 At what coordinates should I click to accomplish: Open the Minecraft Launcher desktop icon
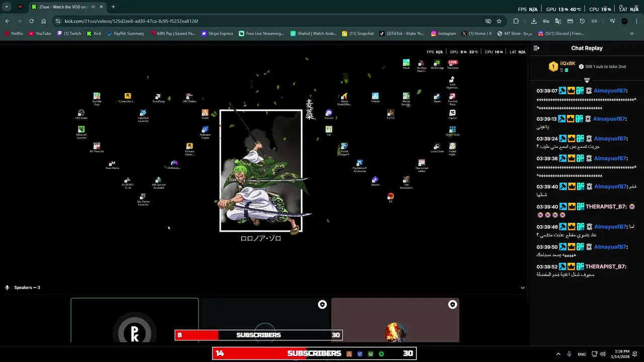point(81,132)
